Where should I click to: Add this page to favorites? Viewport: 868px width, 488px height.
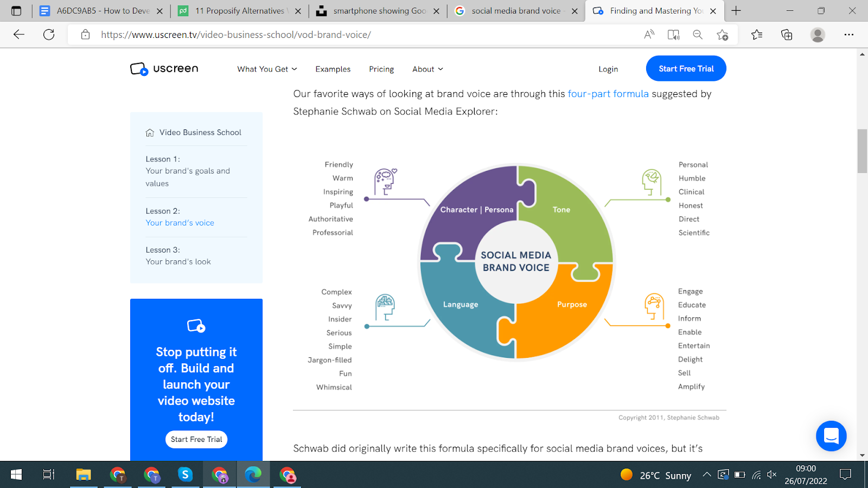[x=722, y=35]
